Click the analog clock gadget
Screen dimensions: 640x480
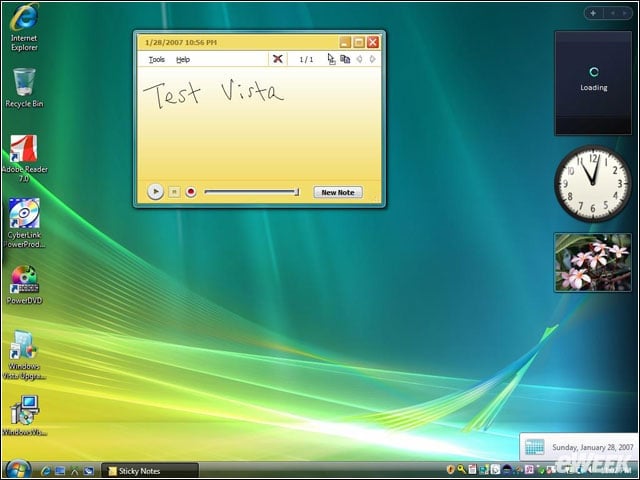[x=593, y=184]
